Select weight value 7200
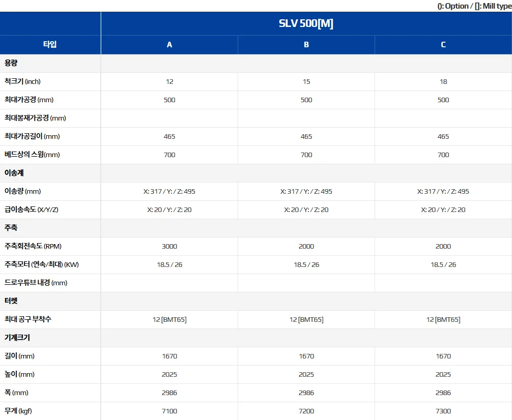This screenshot has width=512, height=420. [x=306, y=411]
